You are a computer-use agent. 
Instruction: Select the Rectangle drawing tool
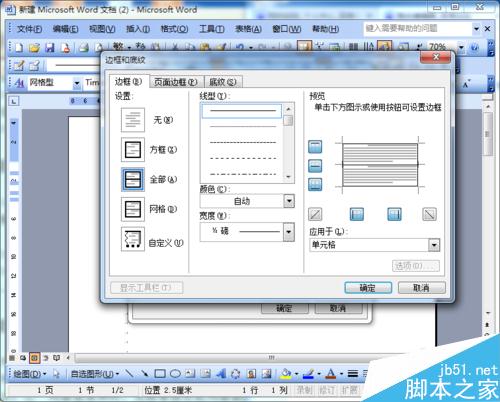(x=160, y=374)
